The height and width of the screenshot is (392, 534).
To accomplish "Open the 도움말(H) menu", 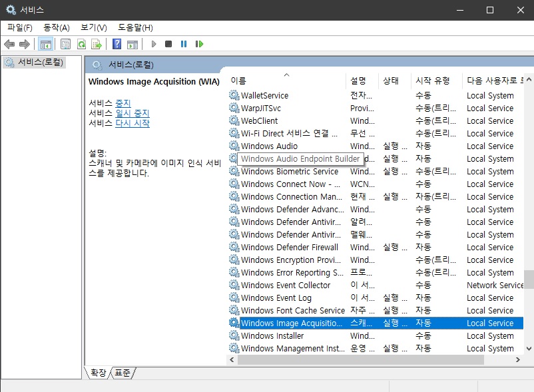I will [x=135, y=27].
